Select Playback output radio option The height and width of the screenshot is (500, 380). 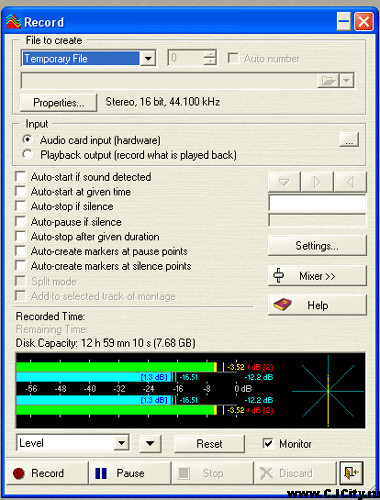[x=27, y=154]
